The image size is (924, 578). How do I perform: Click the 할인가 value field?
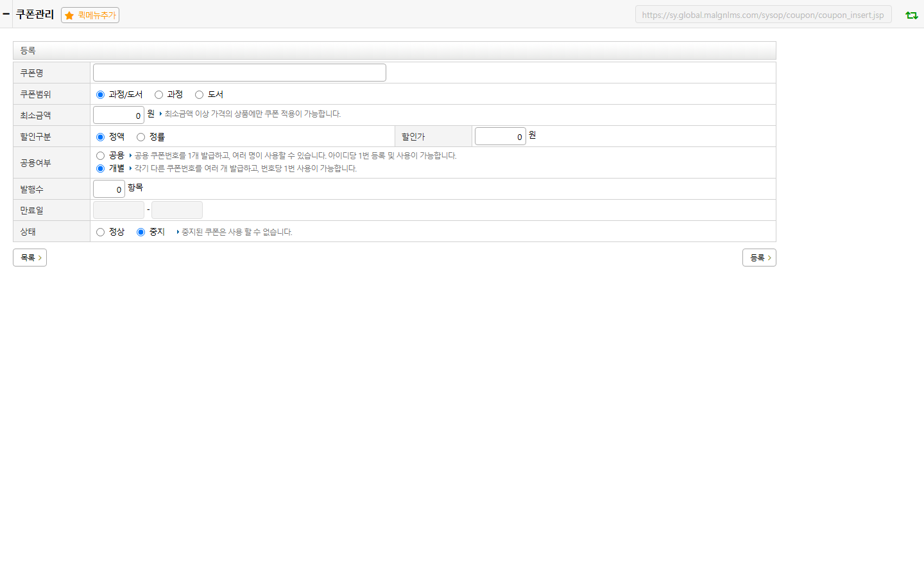click(501, 136)
